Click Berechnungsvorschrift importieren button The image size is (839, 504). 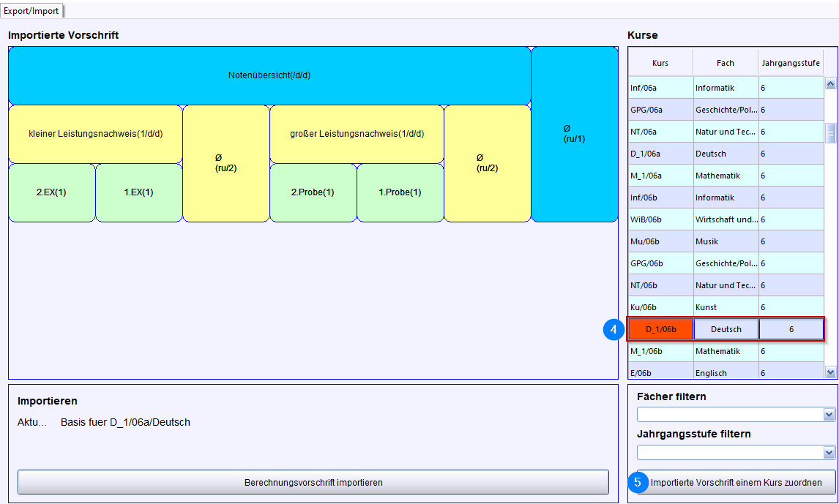click(x=313, y=482)
